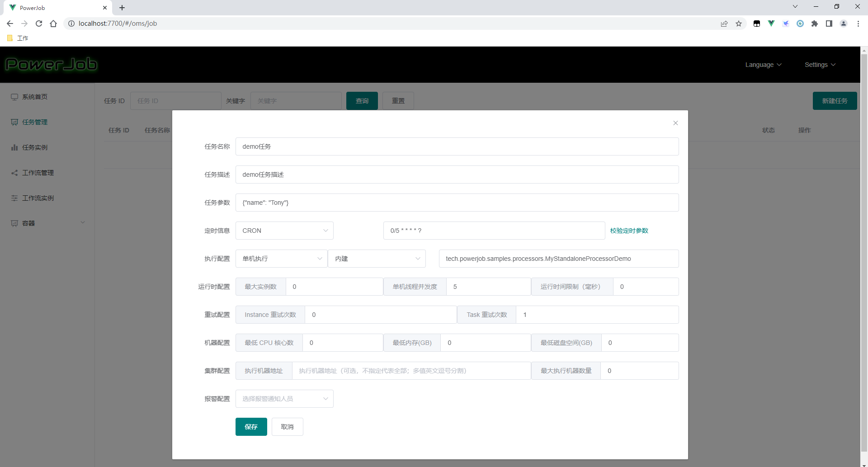Open the CRON schedule type dropdown
Image resolution: width=868 pixels, height=467 pixels.
(x=284, y=231)
